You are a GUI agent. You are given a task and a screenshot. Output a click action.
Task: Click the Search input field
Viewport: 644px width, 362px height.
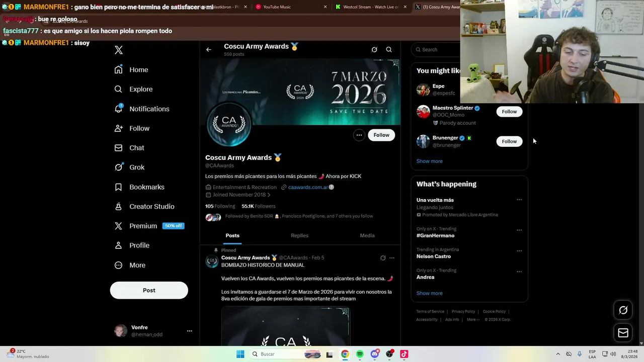(437, 49)
